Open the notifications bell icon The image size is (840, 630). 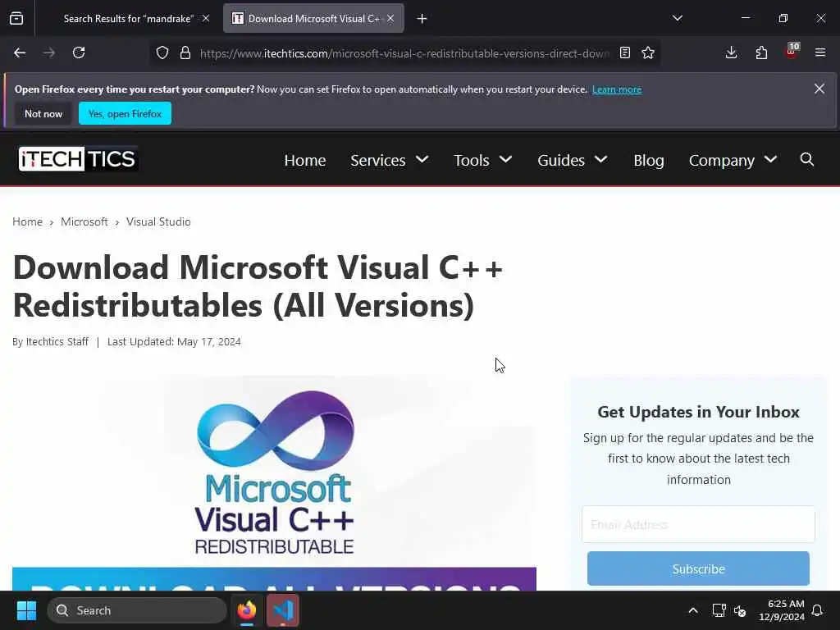pyautogui.click(x=817, y=610)
